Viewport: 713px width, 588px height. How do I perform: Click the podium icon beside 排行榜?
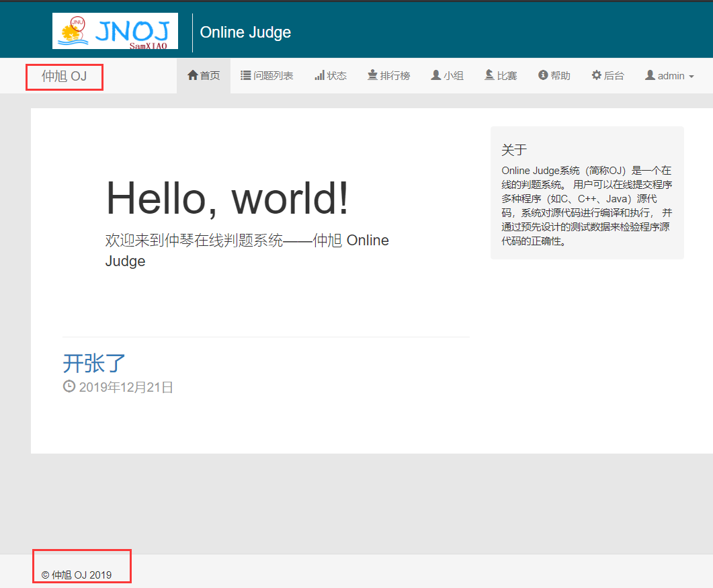point(372,76)
